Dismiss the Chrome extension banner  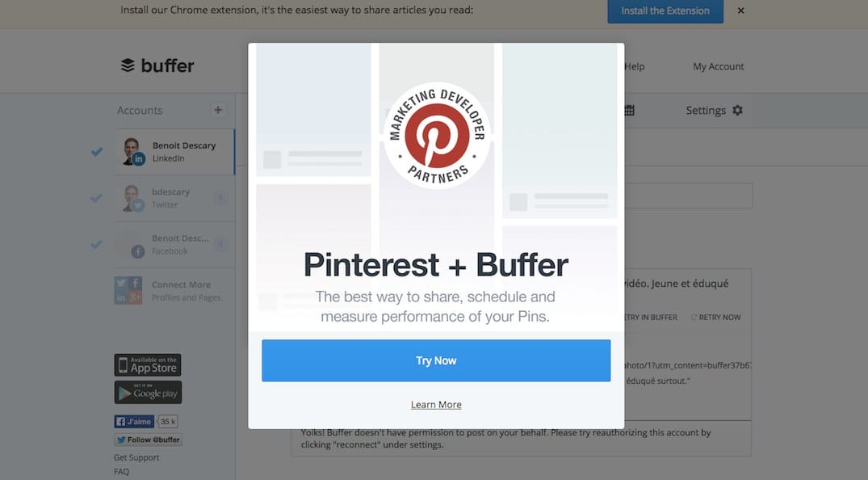click(740, 11)
